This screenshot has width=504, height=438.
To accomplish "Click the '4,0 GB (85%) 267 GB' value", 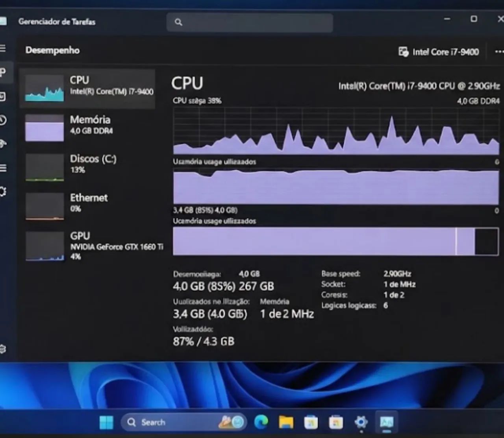I will click(223, 286).
